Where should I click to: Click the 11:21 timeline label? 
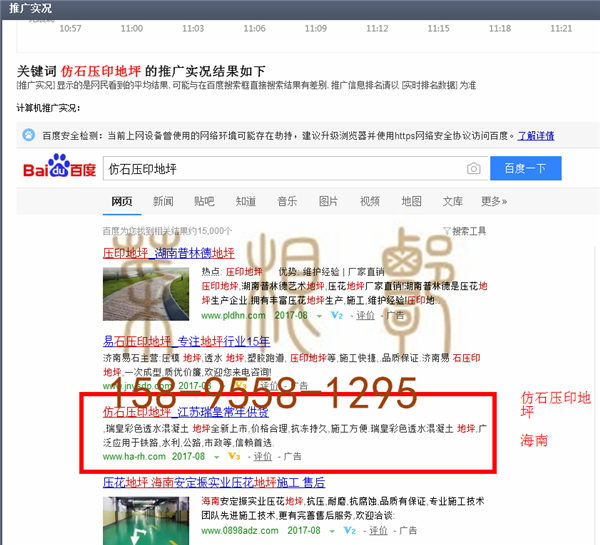click(561, 28)
